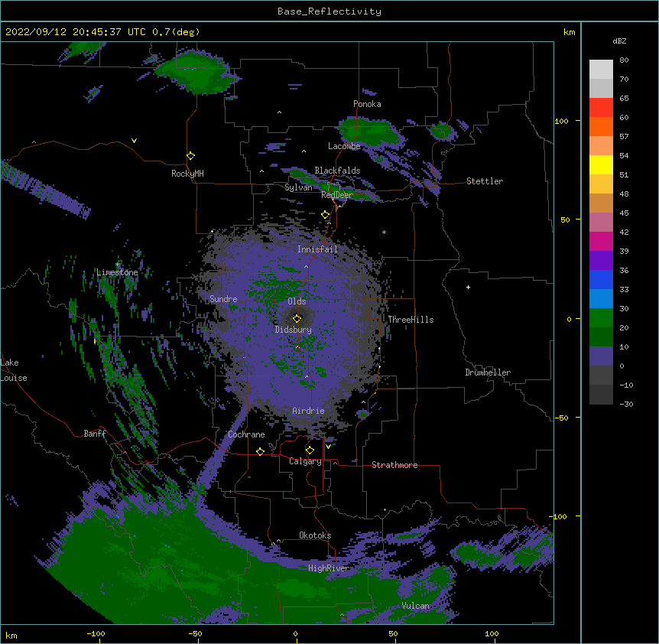Click the 80 value atop the dBZ scale
The width and height of the screenshot is (659, 644).
click(x=624, y=60)
